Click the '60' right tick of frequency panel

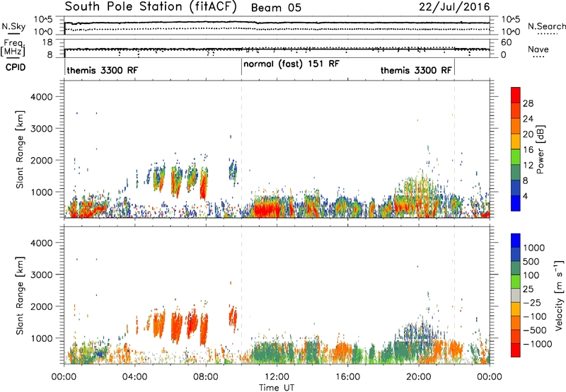[507, 42]
